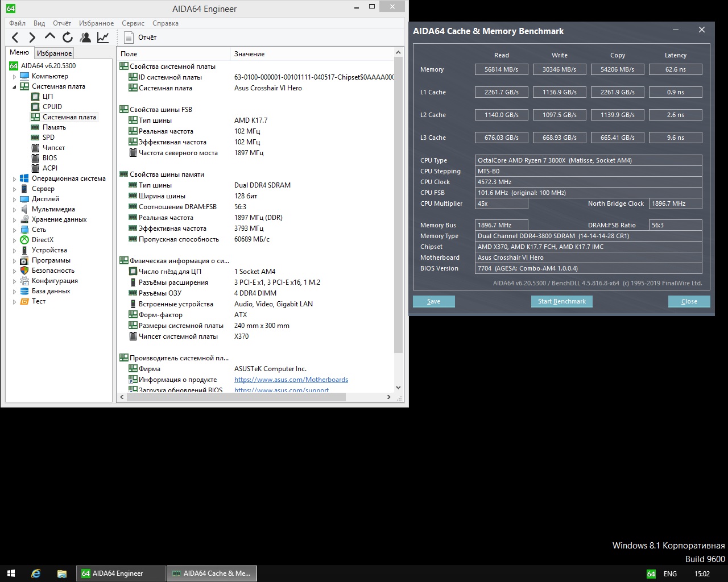Select the ЦП icon in the tree
This screenshot has width=728, height=582.
[35, 97]
